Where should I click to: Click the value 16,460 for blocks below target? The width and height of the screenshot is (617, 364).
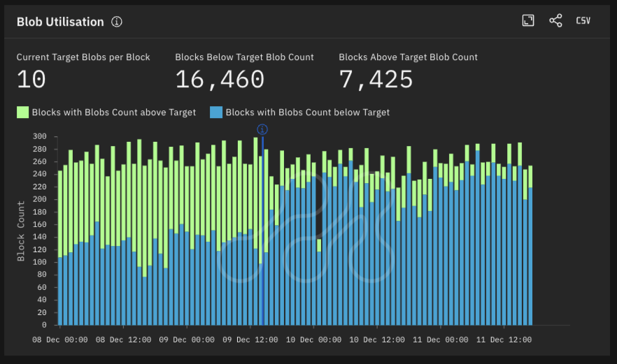tap(220, 80)
